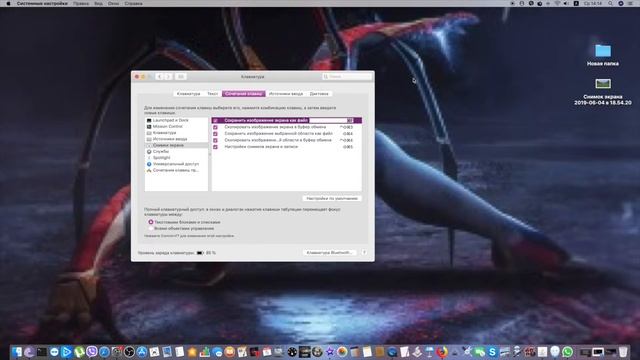Select Текстовыми блоками и списками radio button
The height and width of the screenshot is (360, 640).
(x=151, y=222)
